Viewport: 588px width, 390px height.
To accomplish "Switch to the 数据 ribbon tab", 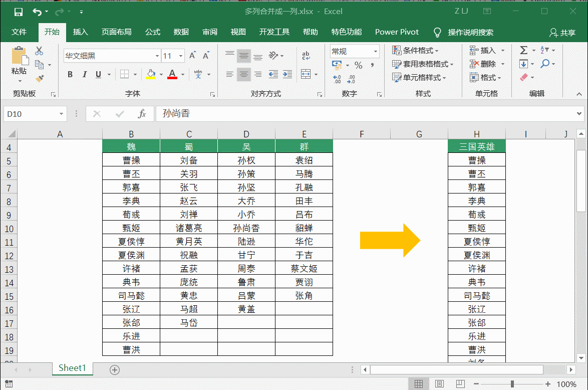I will tap(181, 32).
